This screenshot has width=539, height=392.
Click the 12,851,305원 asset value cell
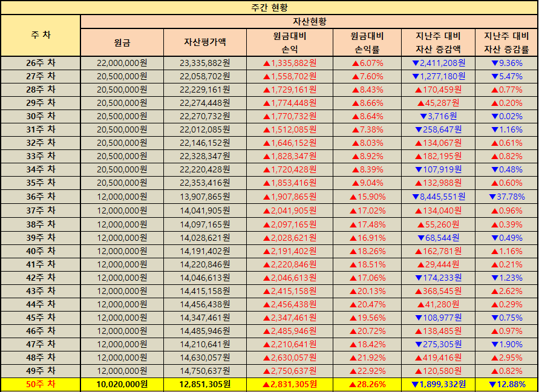(x=204, y=384)
